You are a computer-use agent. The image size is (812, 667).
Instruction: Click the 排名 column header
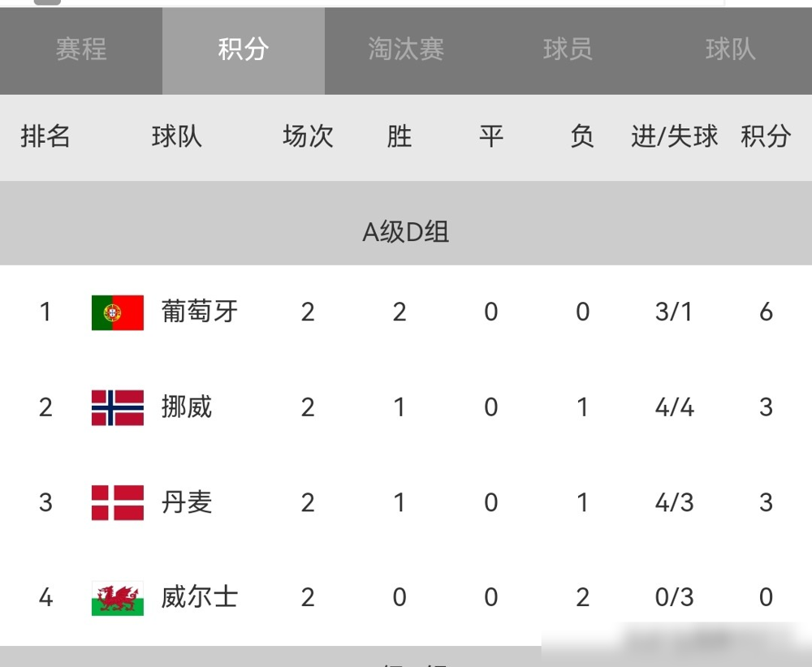click(x=45, y=136)
